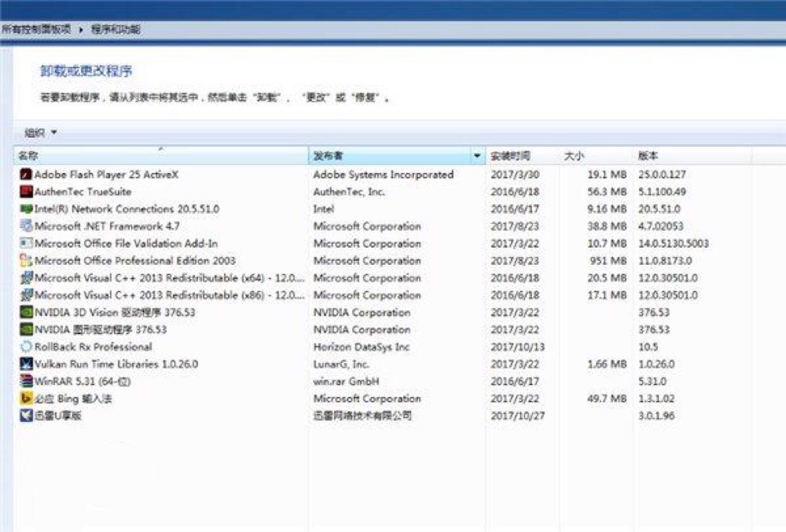Select Microsoft Office Professional Edition 2003
This screenshot has height=532, width=786.
[x=135, y=260]
